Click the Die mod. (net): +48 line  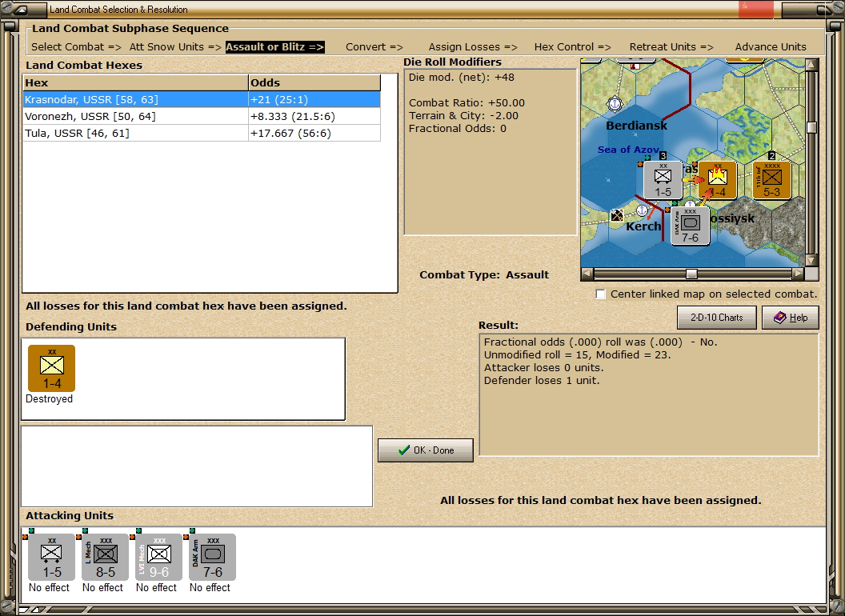coord(461,77)
